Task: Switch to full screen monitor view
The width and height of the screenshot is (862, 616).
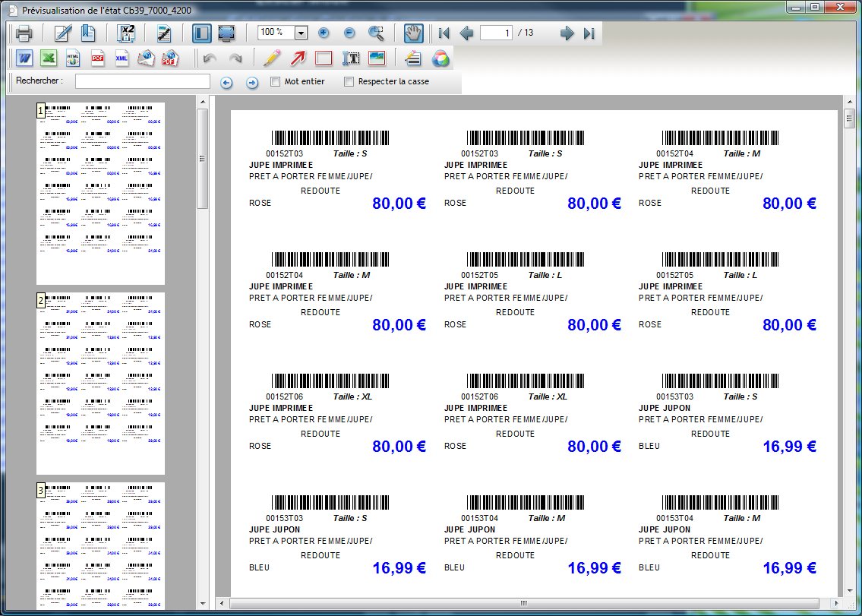Action: (226, 33)
